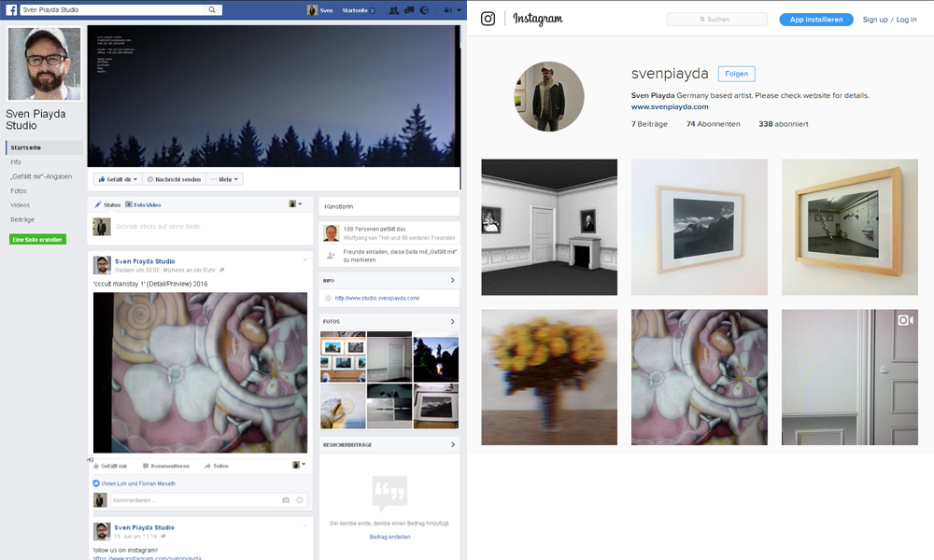This screenshot has height=560, width=934.
Task: Open the www.svenpiayda.com link
Action: tap(670, 106)
